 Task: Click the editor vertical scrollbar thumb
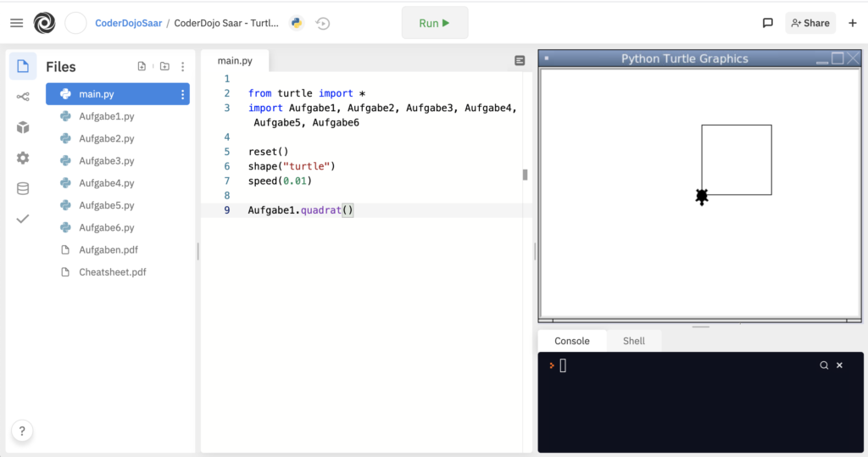click(x=525, y=175)
